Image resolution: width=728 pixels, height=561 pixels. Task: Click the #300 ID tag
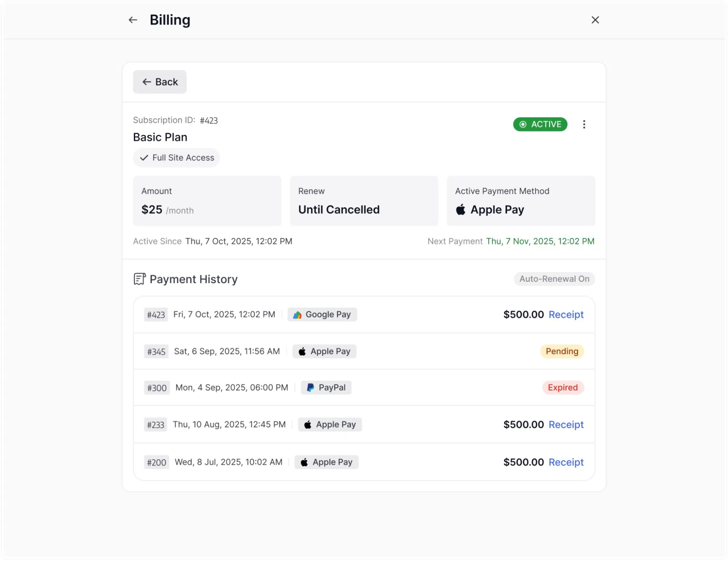(157, 388)
